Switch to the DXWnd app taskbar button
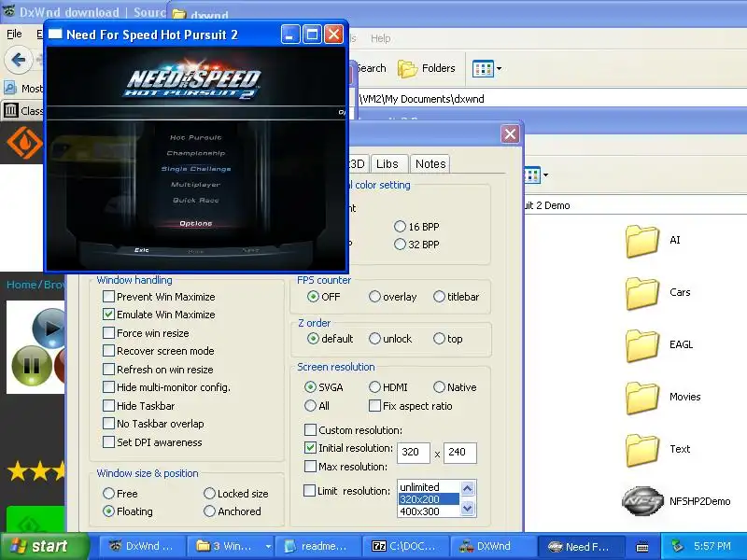 (493, 546)
